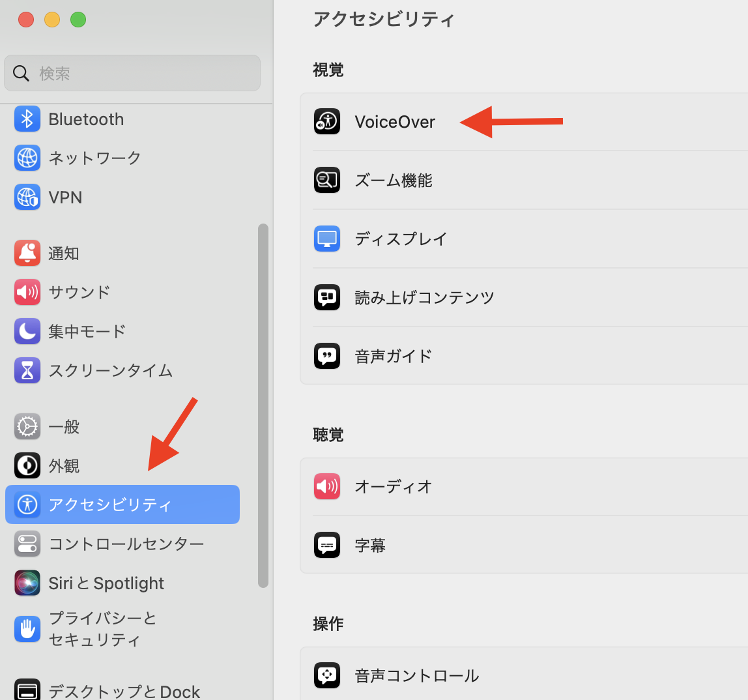Click the ディスプレイ monitor icon
The width and height of the screenshot is (748, 700).
click(x=327, y=239)
